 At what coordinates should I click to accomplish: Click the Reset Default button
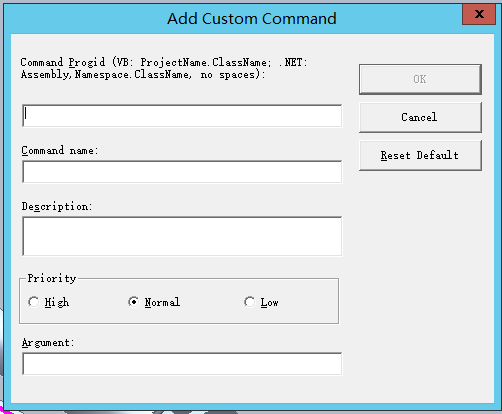pyautogui.click(x=420, y=155)
